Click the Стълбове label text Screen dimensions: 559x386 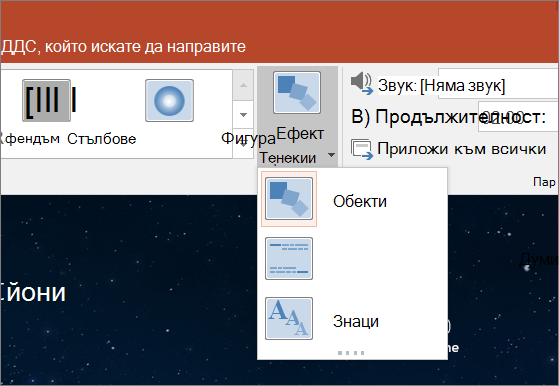point(102,139)
